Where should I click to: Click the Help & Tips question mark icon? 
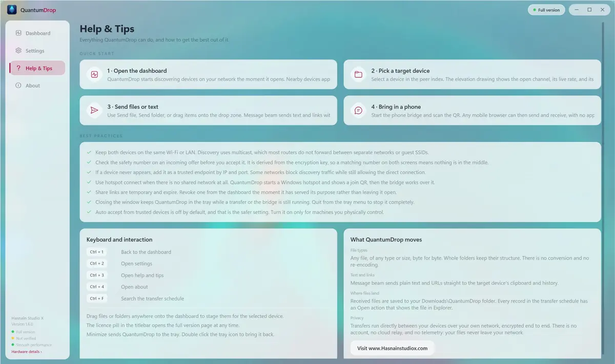18,68
